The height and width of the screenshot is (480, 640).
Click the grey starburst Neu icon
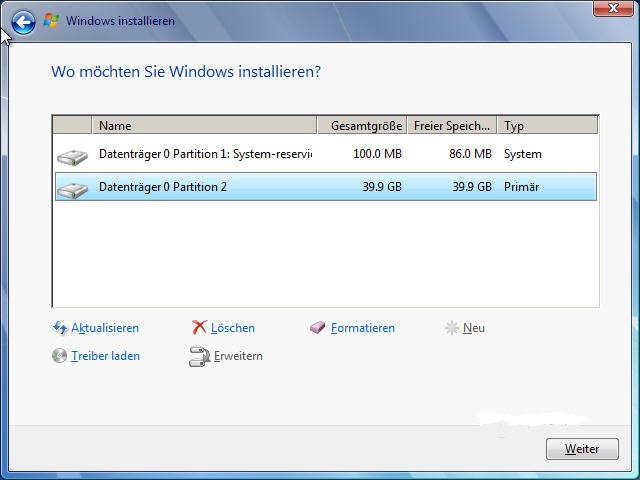click(x=451, y=328)
